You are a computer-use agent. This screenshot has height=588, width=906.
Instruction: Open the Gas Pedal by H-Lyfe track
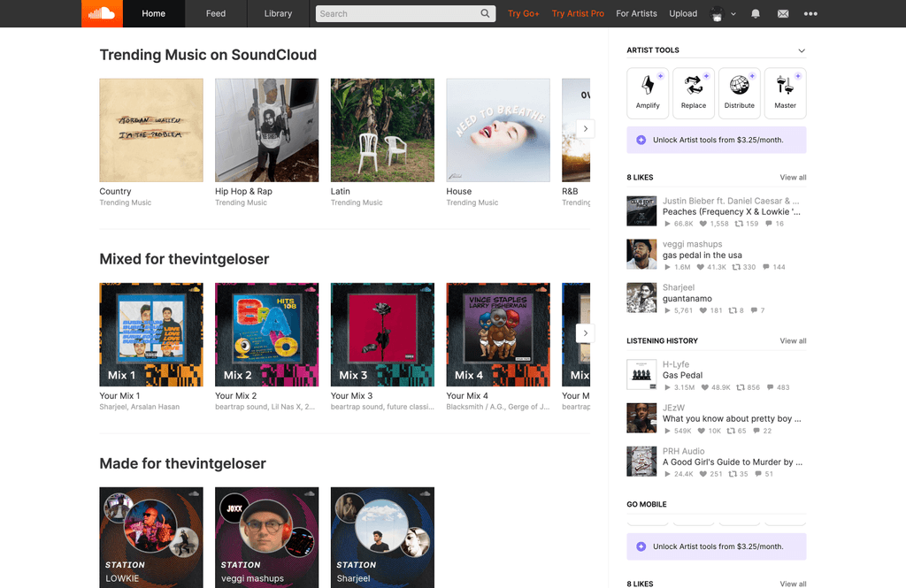tap(682, 376)
